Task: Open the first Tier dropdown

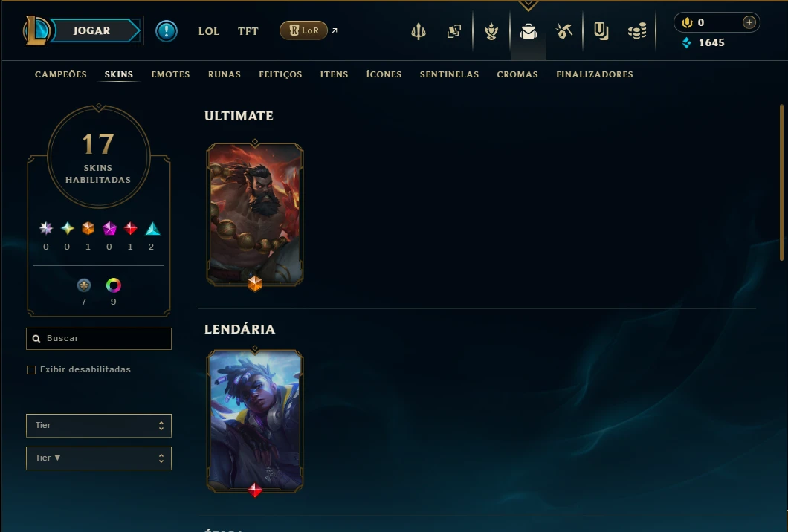Action: [98, 426]
